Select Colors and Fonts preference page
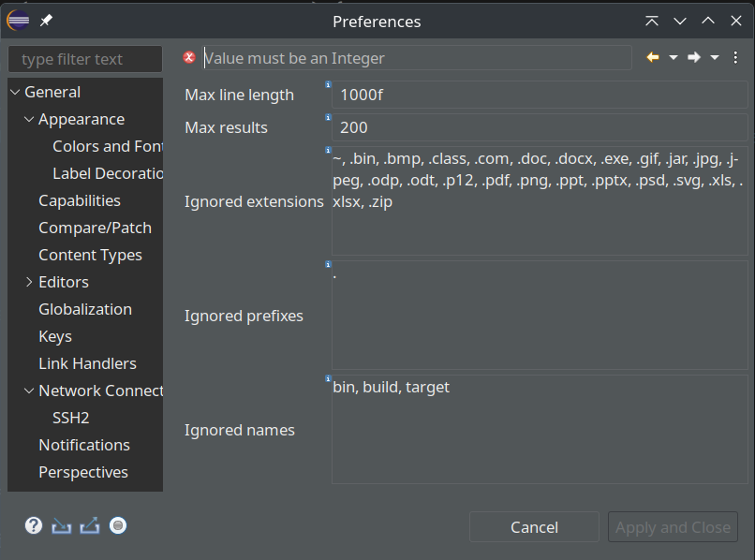755x560 pixels. (108, 146)
